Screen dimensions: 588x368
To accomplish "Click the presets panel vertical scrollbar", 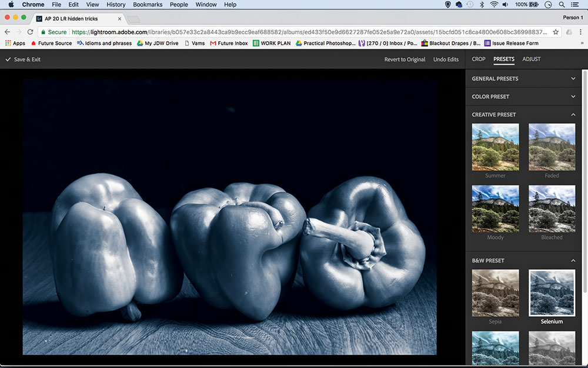I will point(584,181).
